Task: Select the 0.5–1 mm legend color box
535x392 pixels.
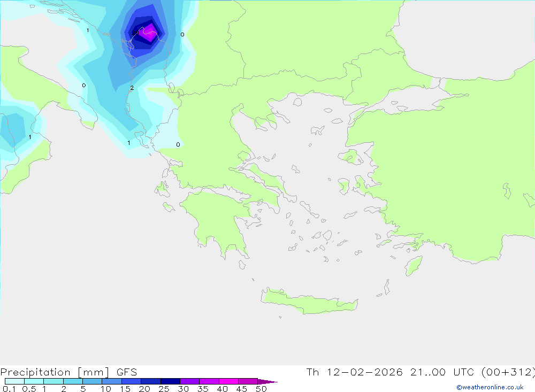Action: click(34, 381)
